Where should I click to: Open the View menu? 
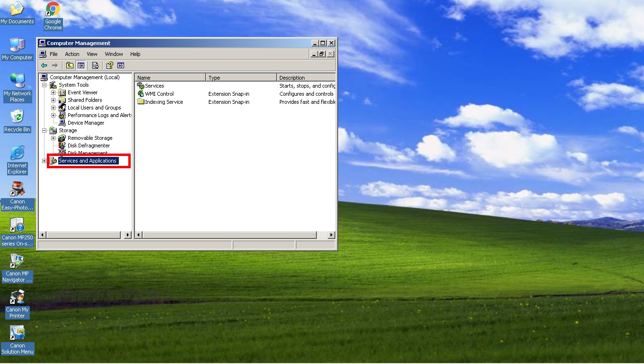92,54
